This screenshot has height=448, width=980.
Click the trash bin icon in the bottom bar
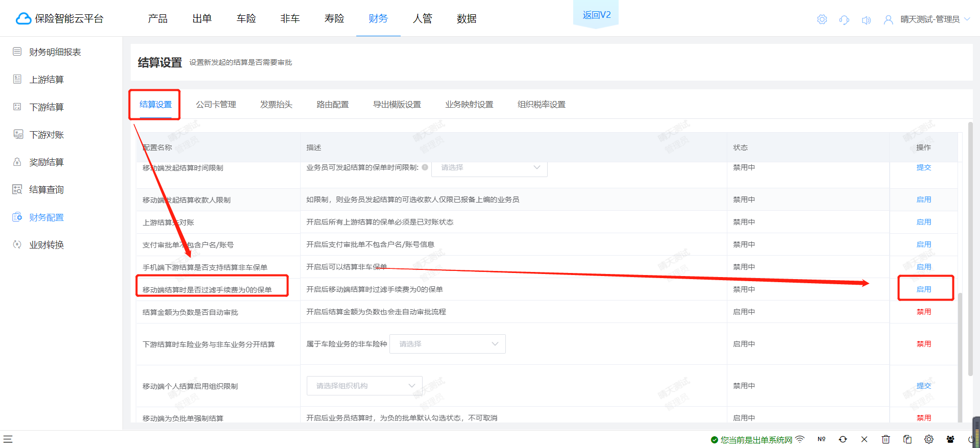pyautogui.click(x=886, y=439)
